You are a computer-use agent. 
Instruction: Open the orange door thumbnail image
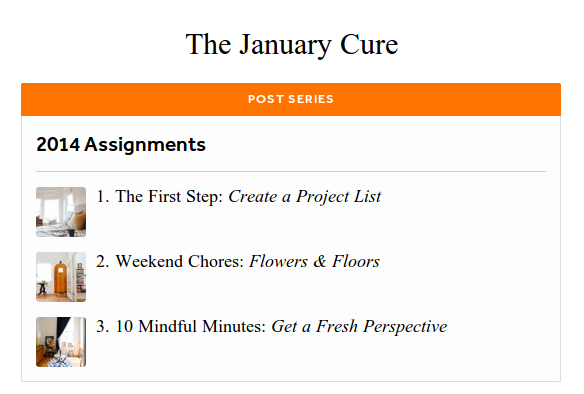click(61, 277)
